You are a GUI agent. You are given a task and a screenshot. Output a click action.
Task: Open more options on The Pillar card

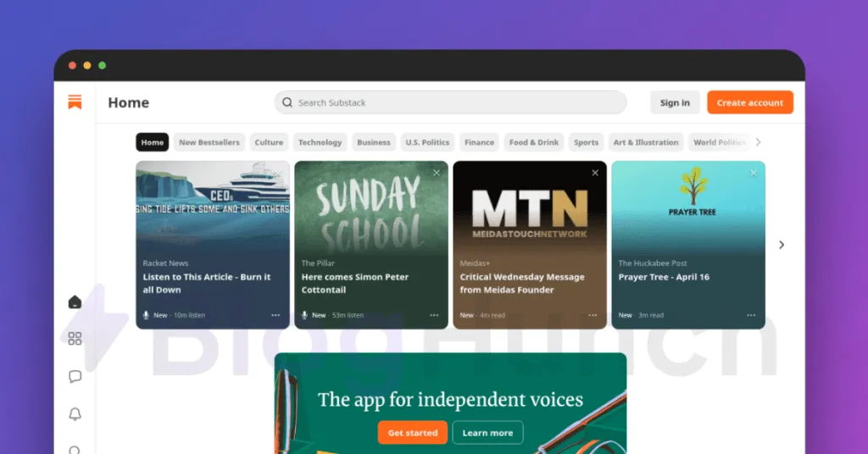click(434, 315)
